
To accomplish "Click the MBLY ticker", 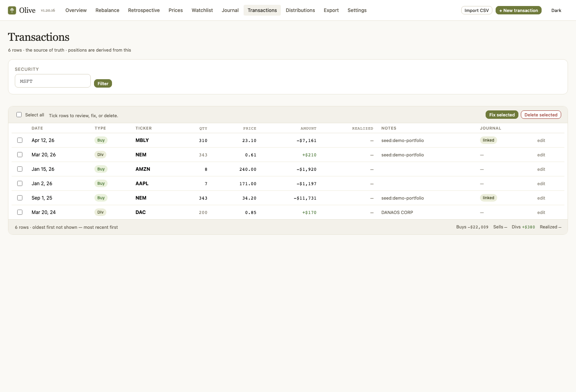I will pyautogui.click(x=142, y=140).
